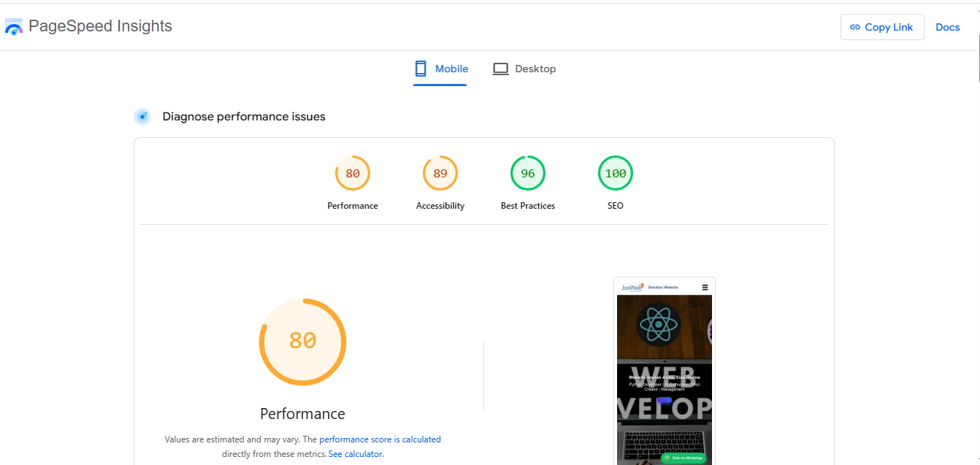The height and width of the screenshot is (465, 980).
Task: Click the blue pill button in page preview
Action: tap(665, 400)
